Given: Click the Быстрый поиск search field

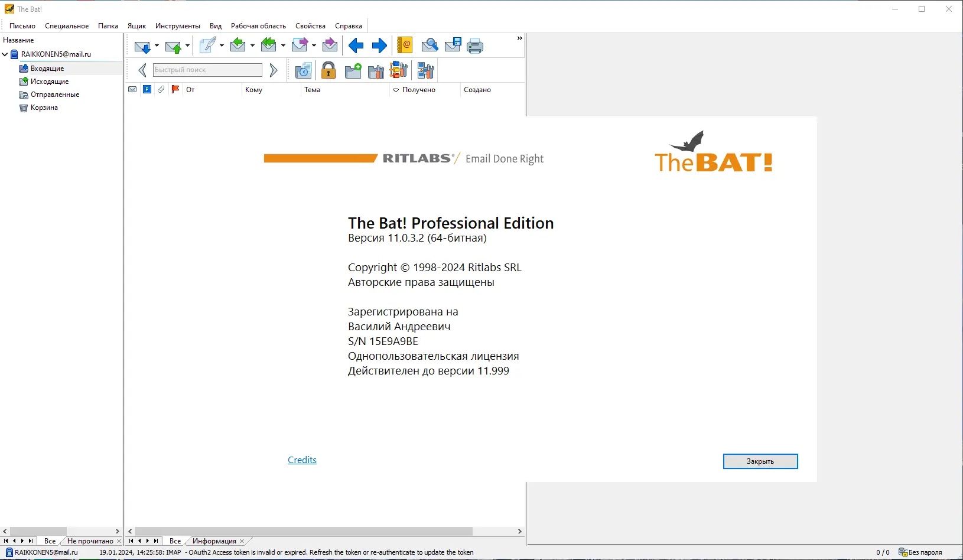Looking at the screenshot, I should pyautogui.click(x=207, y=70).
